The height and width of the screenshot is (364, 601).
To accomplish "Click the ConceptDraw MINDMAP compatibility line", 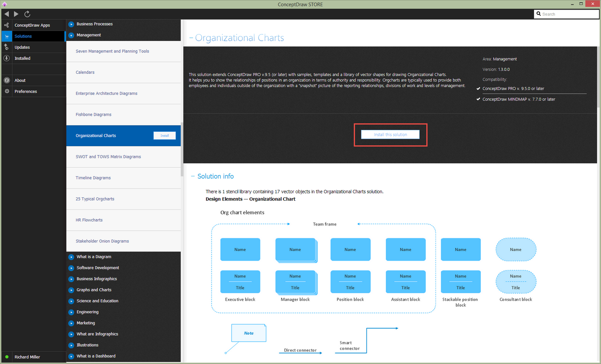I will tap(519, 99).
